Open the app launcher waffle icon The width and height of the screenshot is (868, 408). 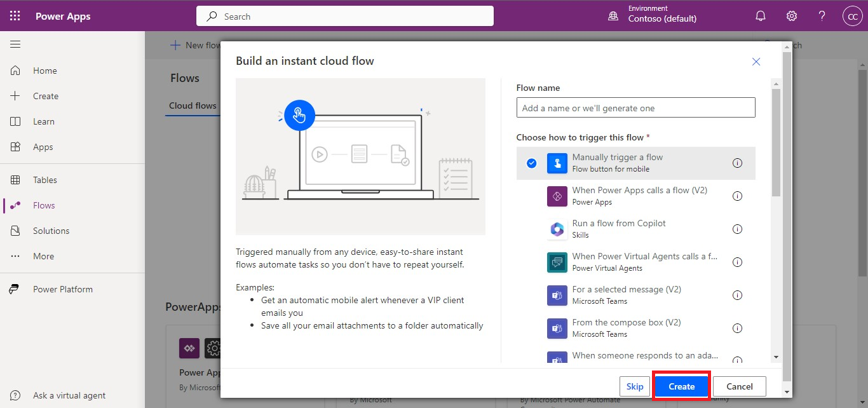(15, 17)
